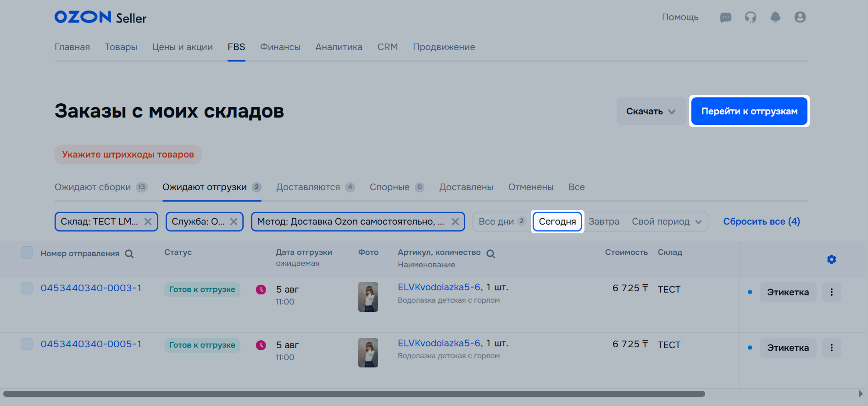868x406 pixels.
Task: Remove the Склад: ТЕСТ LM filter chip
Action: pos(148,221)
